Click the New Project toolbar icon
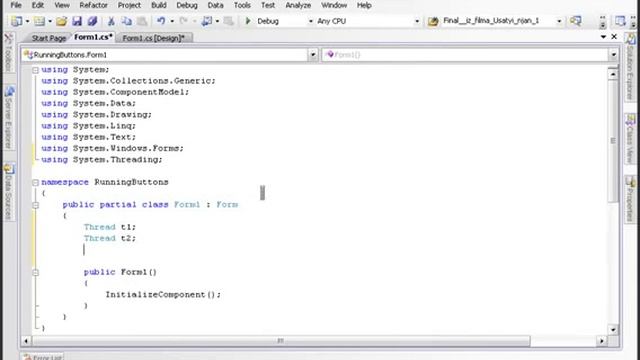640x360 pixels. [x=17, y=21]
